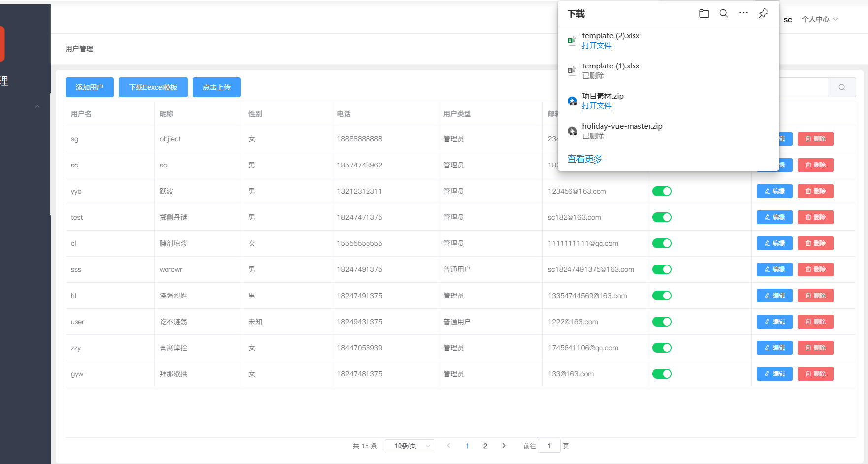Delete user gyw
The height and width of the screenshot is (464, 868).
(815, 374)
